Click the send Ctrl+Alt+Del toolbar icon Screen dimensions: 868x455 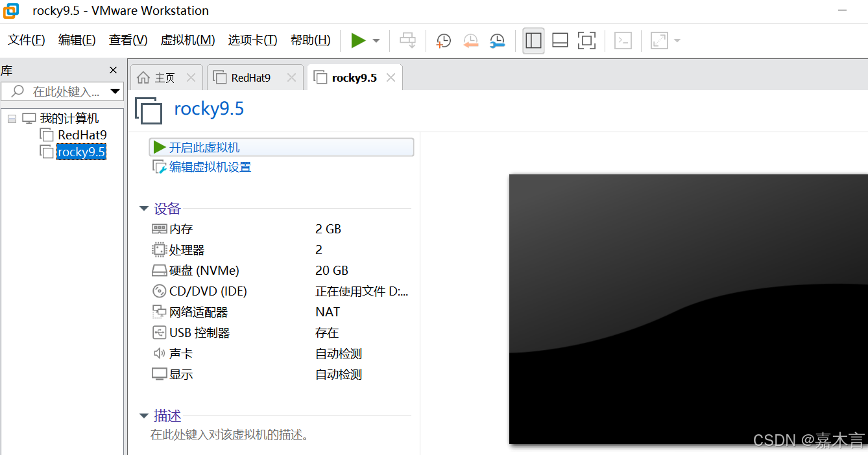[407, 40]
